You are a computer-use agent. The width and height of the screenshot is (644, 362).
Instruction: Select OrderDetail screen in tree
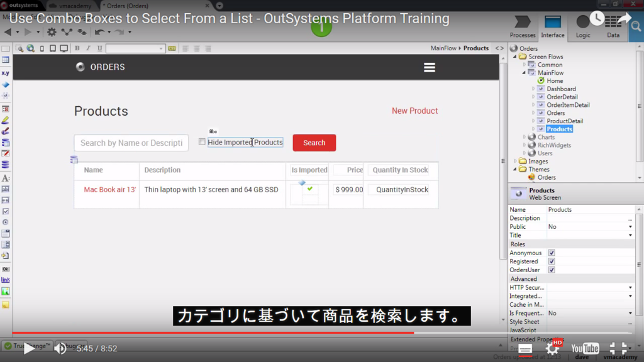[562, 97]
